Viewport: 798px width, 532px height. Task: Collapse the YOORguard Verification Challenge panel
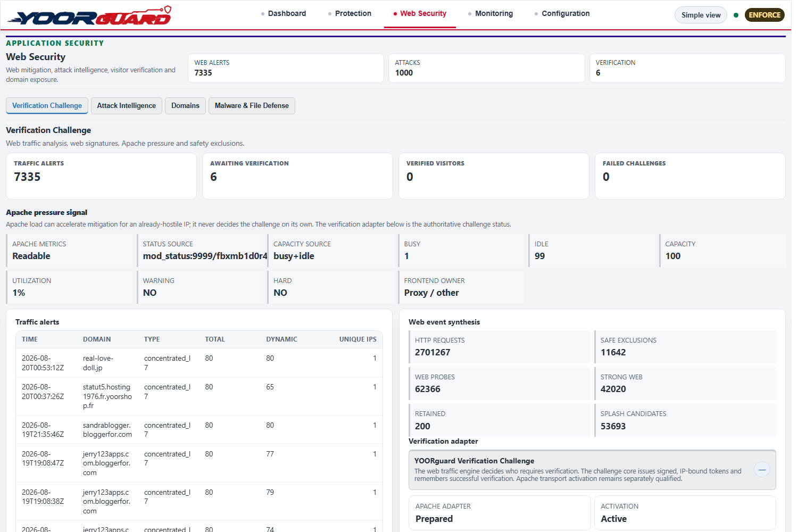762,469
